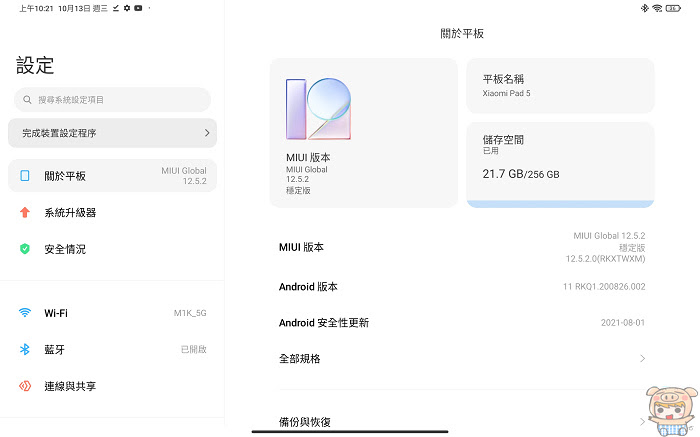Tap the status bar time 上午10:21
The width and height of the screenshot is (700, 437).
(36, 8)
